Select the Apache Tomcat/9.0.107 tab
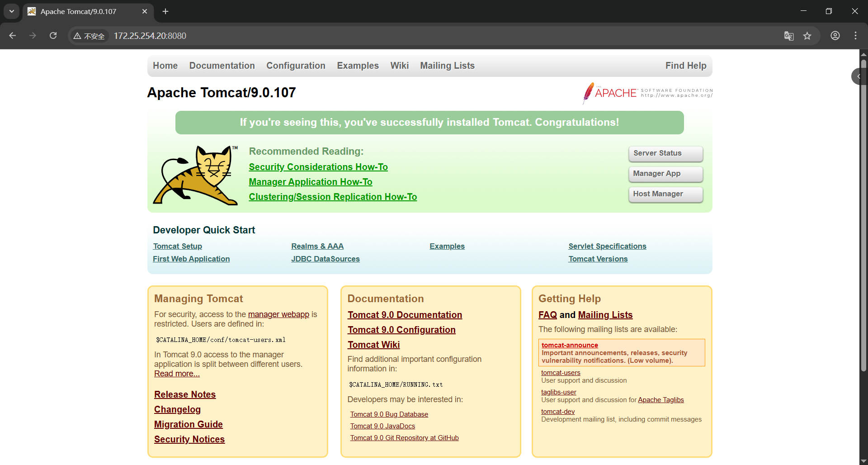 (x=88, y=11)
